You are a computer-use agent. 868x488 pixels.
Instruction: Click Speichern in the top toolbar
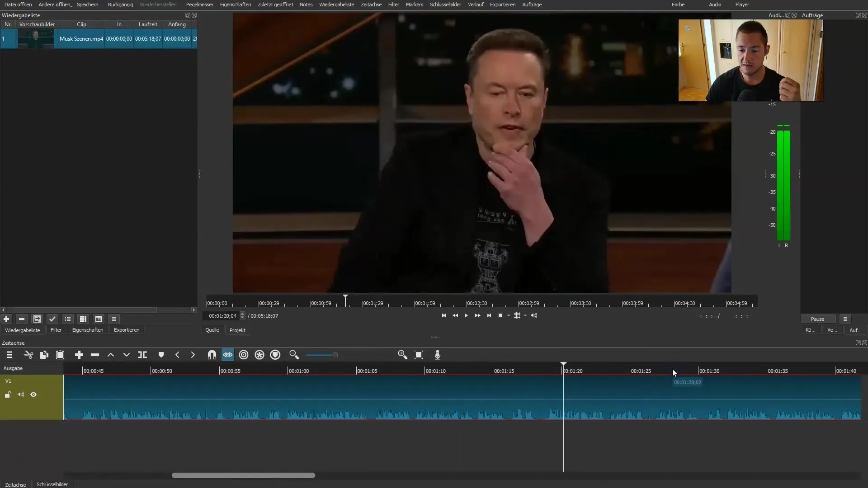pyautogui.click(x=88, y=5)
